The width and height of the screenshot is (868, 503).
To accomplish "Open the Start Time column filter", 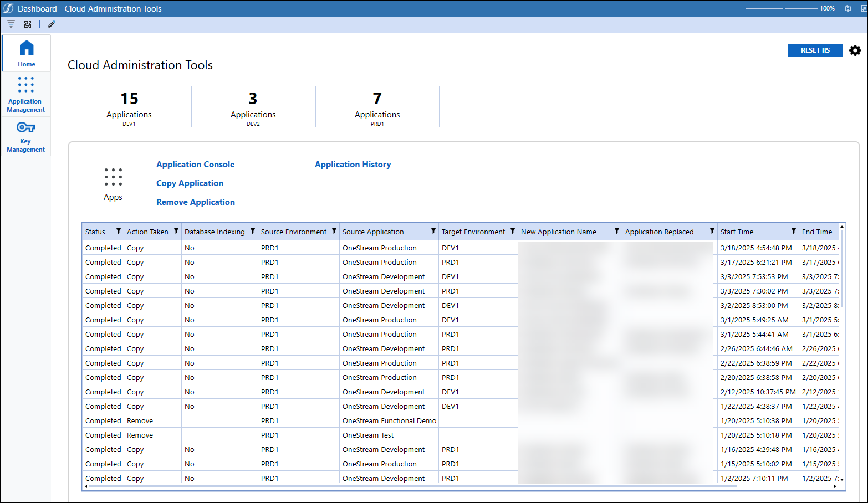I will (x=794, y=232).
